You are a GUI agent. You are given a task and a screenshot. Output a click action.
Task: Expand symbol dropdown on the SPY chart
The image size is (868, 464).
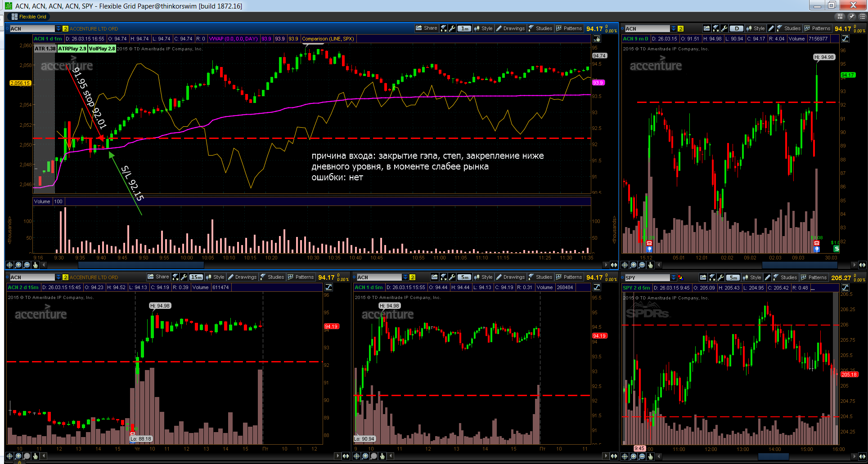click(x=673, y=278)
